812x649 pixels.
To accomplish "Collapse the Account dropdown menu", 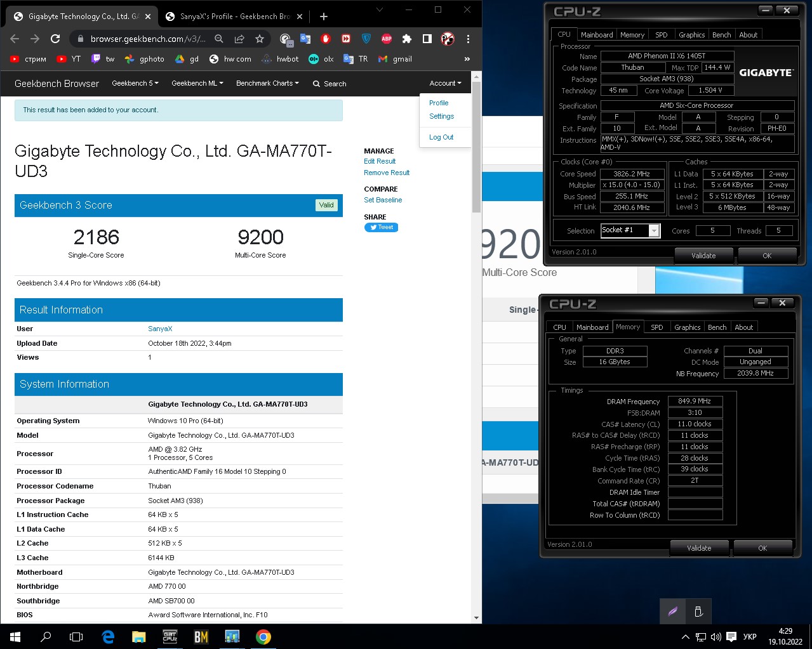I will tap(446, 83).
